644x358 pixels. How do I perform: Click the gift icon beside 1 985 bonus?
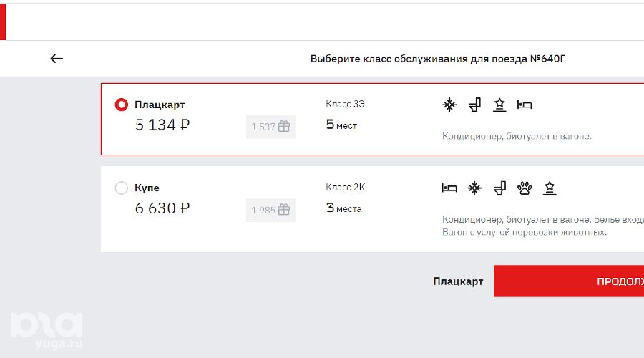click(x=284, y=210)
